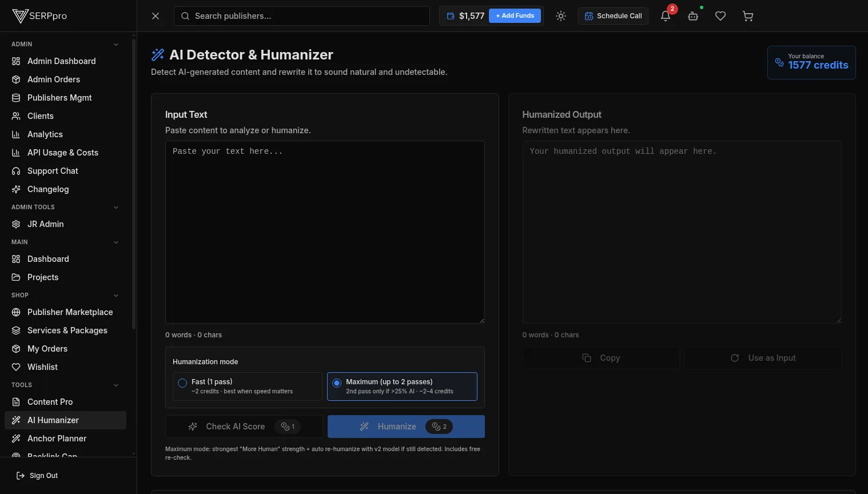Toggle light theme with the sun icon

pyautogui.click(x=561, y=16)
